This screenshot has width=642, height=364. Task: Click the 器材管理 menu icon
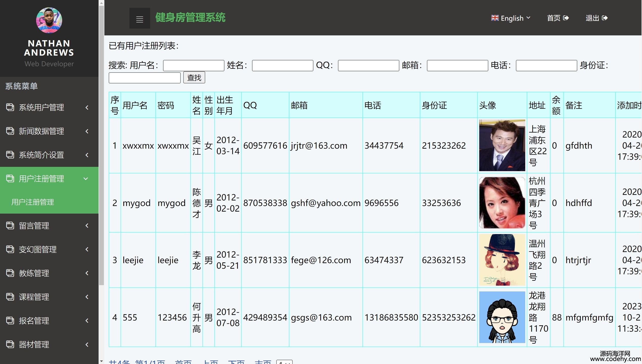(10, 344)
